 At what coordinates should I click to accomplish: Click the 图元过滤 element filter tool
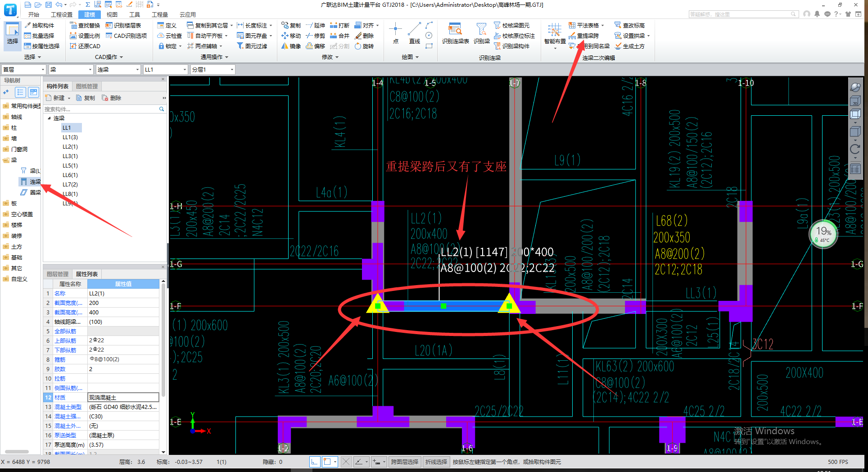pyautogui.click(x=252, y=46)
